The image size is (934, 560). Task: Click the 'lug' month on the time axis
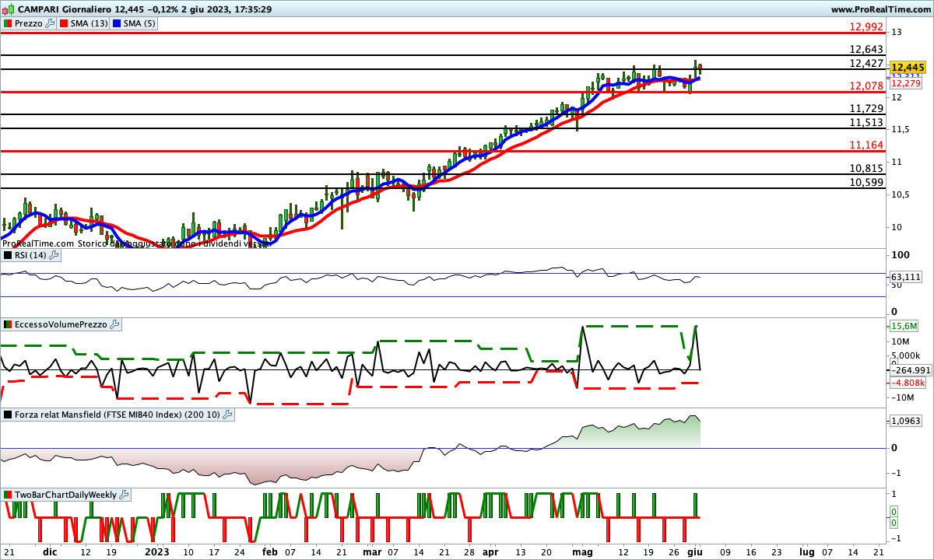[807, 551]
